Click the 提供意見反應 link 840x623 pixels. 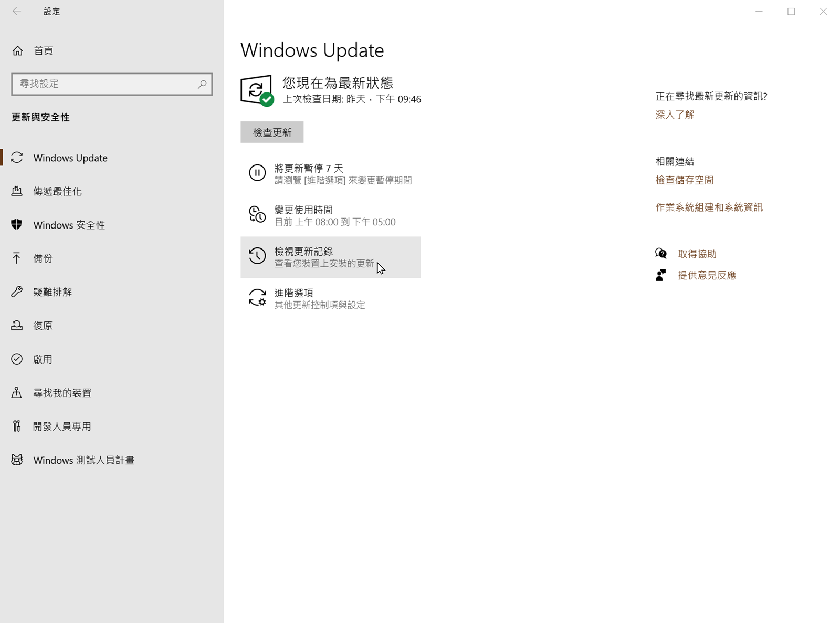coord(707,275)
